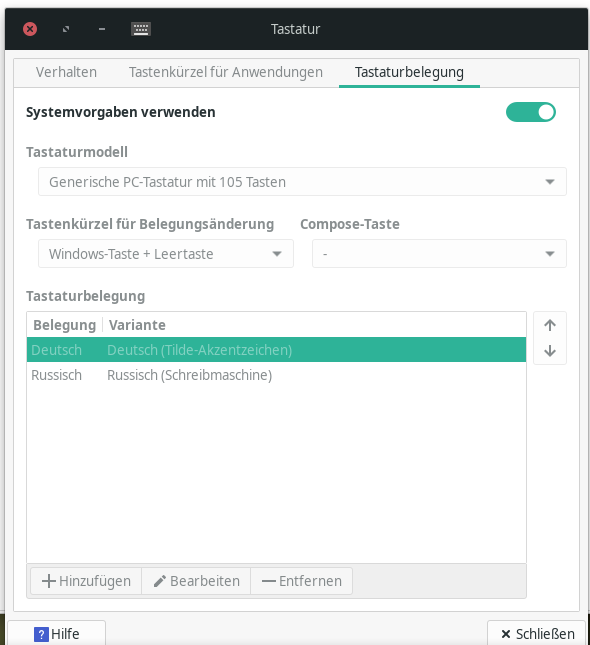590x645 pixels.
Task: Click the move layout up arrow
Action: click(x=550, y=325)
